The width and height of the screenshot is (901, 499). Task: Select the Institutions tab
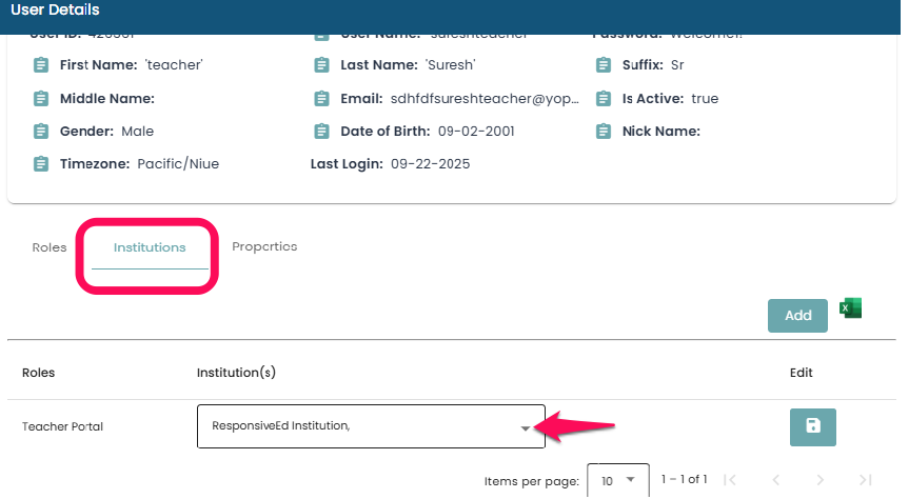pos(149,247)
